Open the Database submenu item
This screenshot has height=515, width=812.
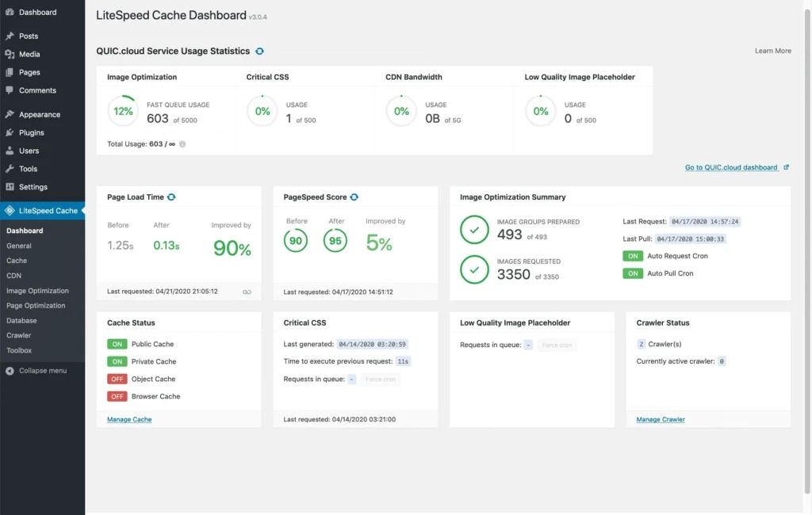(21, 320)
